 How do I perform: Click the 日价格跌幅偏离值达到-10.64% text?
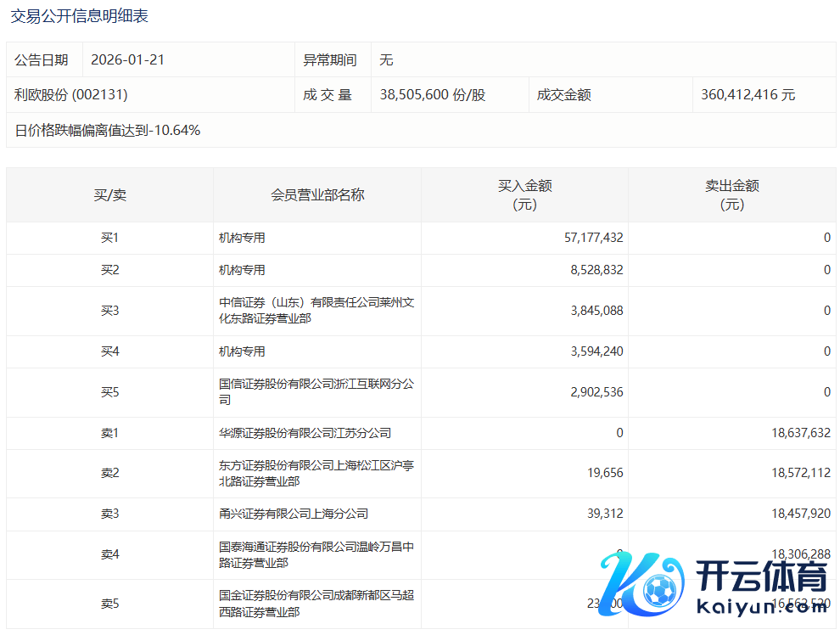click(108, 131)
